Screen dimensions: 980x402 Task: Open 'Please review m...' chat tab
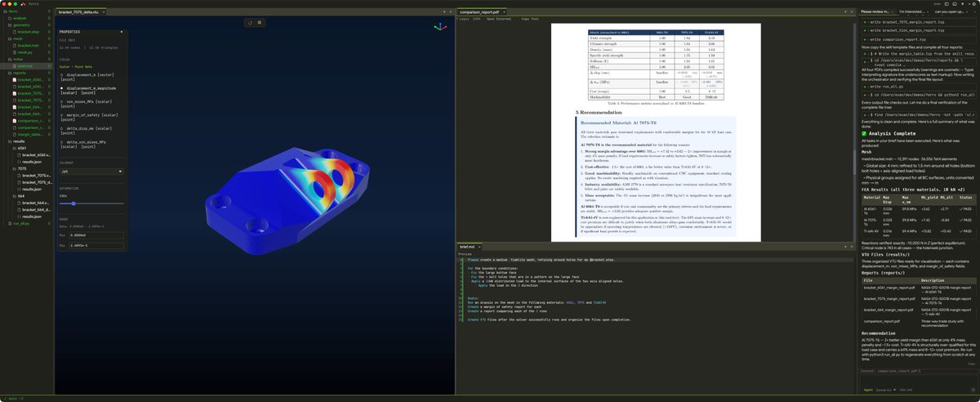(878, 12)
